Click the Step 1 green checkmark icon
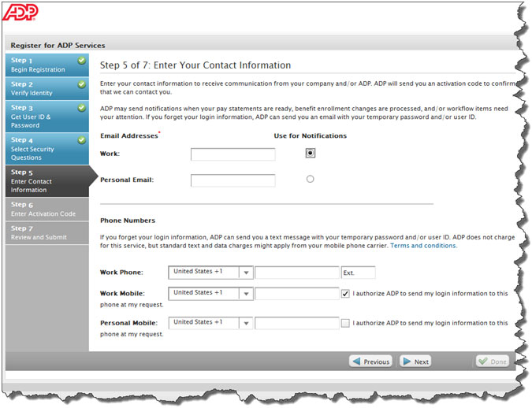The width and height of the screenshot is (532, 408). tap(81, 61)
